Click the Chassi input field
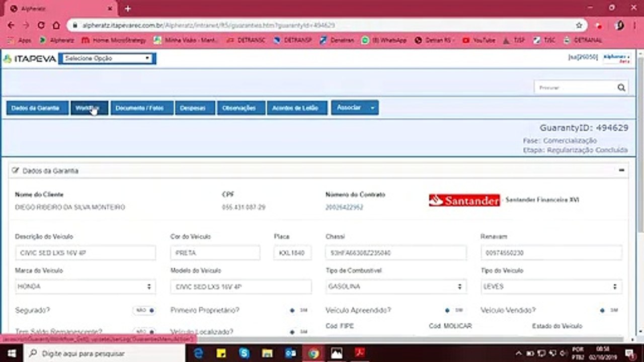644x362 pixels. click(x=396, y=253)
